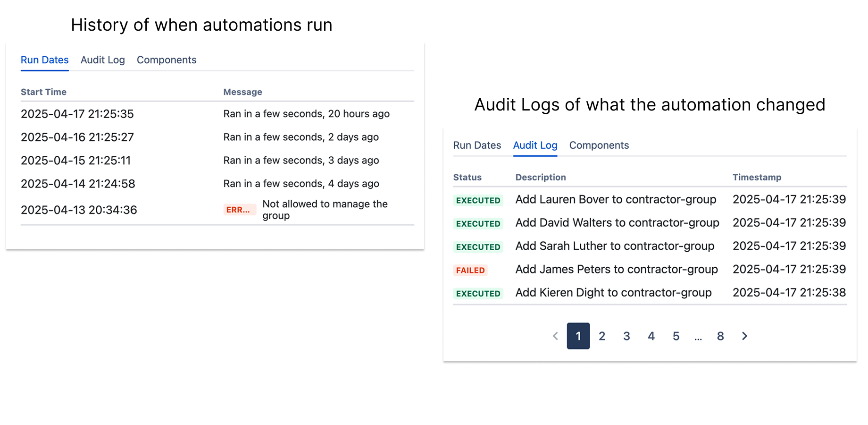Select run started 2025-04-13 20:34:36
Screen dimensions: 868x425
(x=79, y=210)
